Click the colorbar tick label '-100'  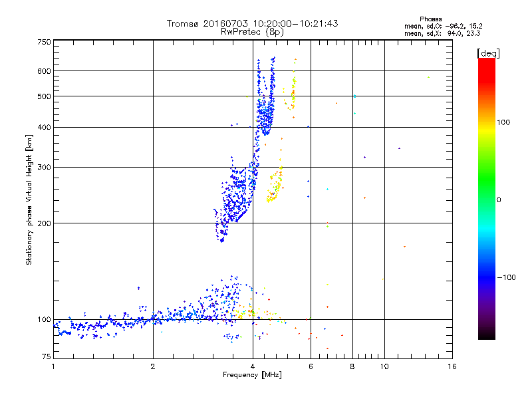(x=506, y=277)
